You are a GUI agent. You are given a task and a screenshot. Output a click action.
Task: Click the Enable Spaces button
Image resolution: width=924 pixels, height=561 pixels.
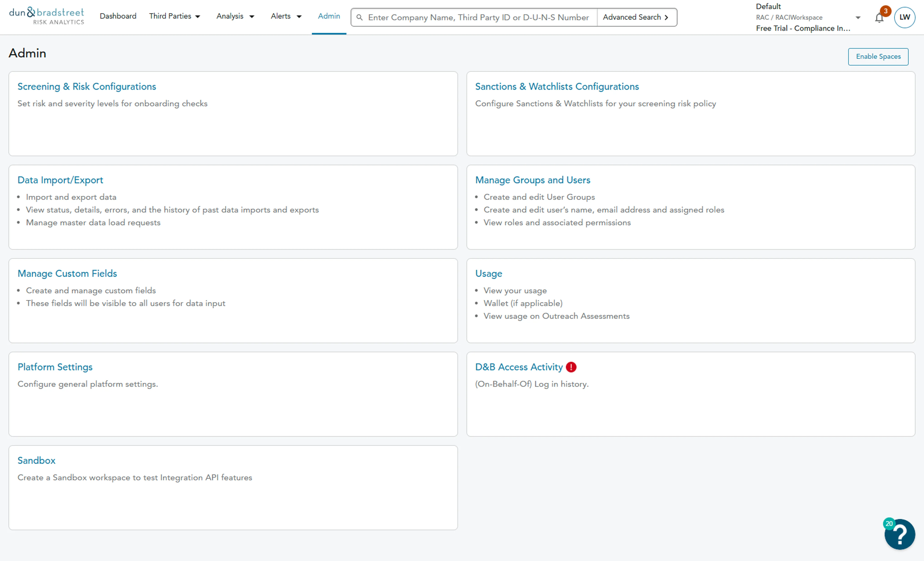(x=878, y=57)
